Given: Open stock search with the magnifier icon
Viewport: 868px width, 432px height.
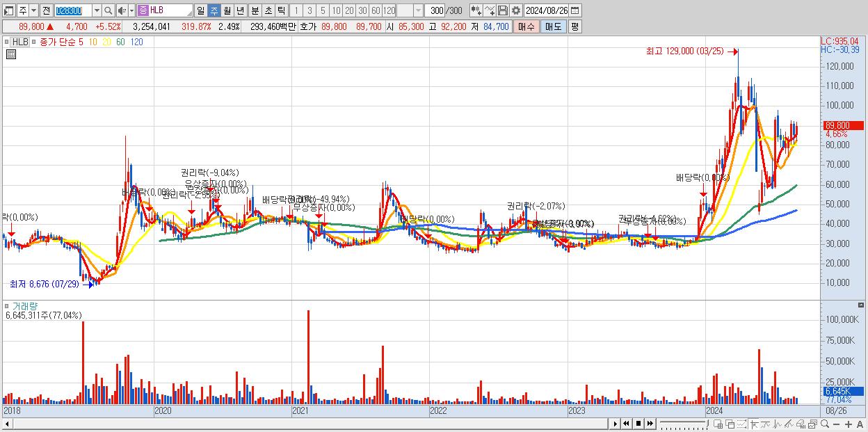Looking at the screenshot, I should [x=108, y=10].
